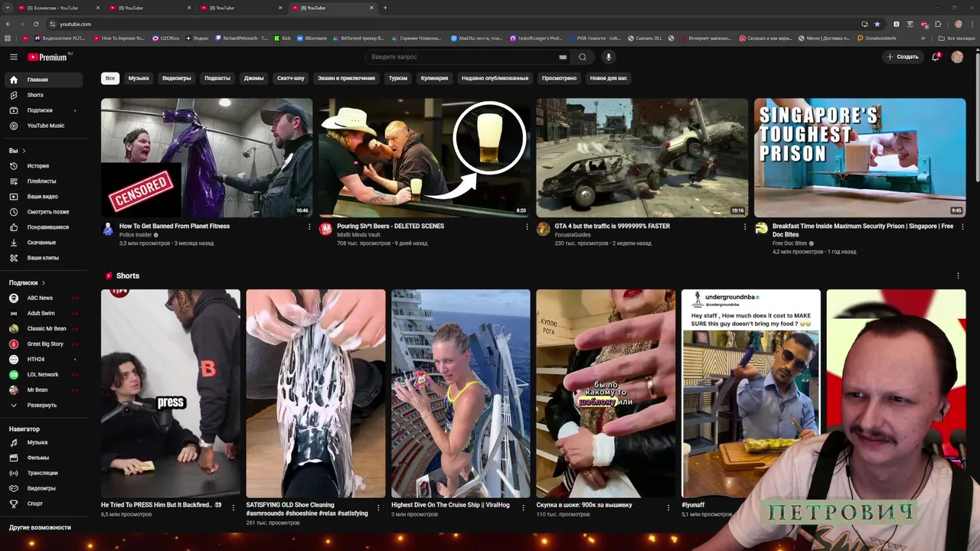Open Главная in the sidebar
This screenshot has width=980, height=551.
click(x=43, y=80)
